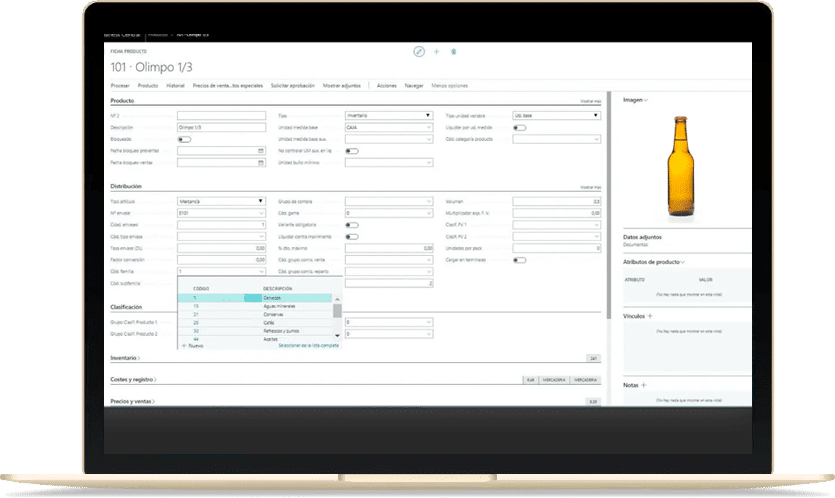Click the pencil edit icon in header
The image size is (835, 498).
pyautogui.click(x=419, y=51)
